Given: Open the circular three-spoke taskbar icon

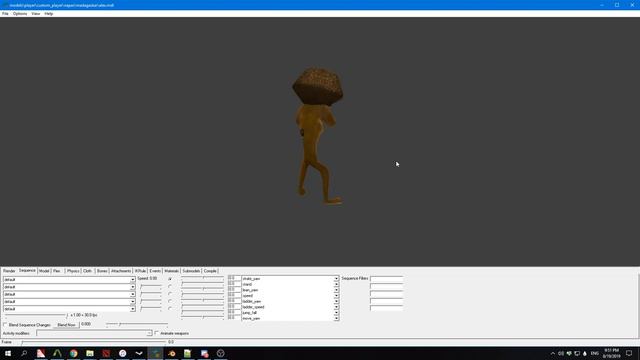Looking at the screenshot, I should click(x=220, y=353).
